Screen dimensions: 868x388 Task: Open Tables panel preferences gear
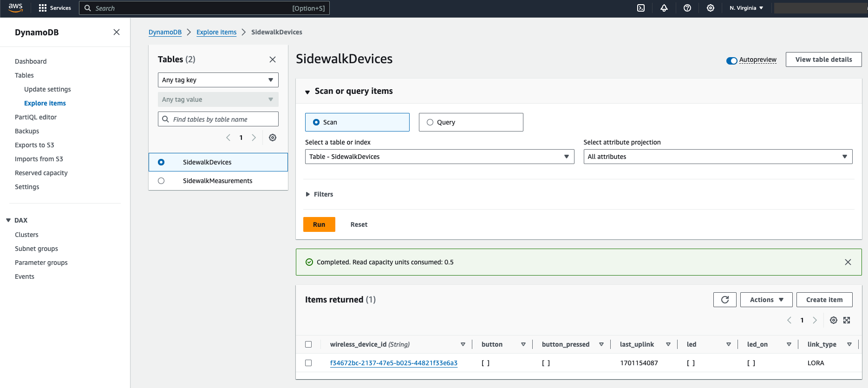coord(273,138)
